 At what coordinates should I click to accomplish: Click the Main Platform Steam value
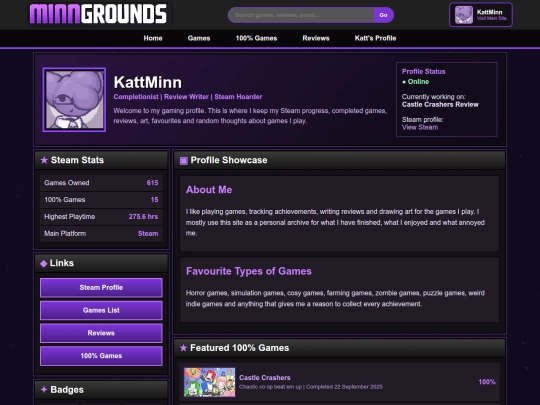tap(148, 233)
